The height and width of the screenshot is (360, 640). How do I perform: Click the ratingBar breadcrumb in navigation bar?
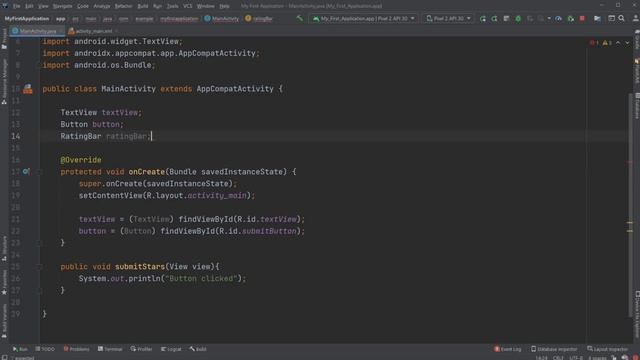[259, 19]
